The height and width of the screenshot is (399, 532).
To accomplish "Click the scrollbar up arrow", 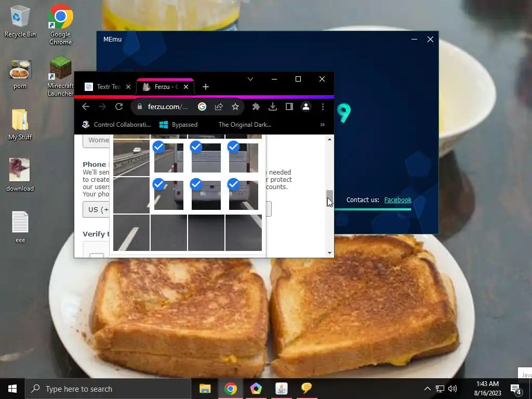I will tap(329, 139).
